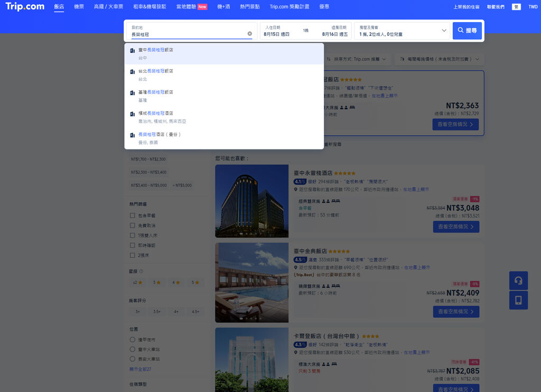
Task: Filter price range NT$1,700 - NT$2,300
Action: point(148,159)
